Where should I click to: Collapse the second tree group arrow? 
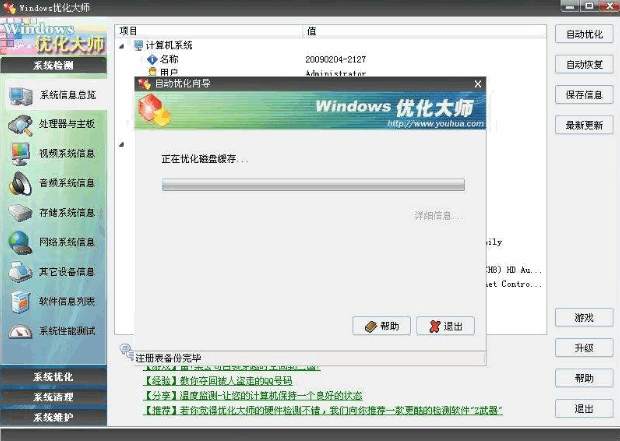(122, 144)
